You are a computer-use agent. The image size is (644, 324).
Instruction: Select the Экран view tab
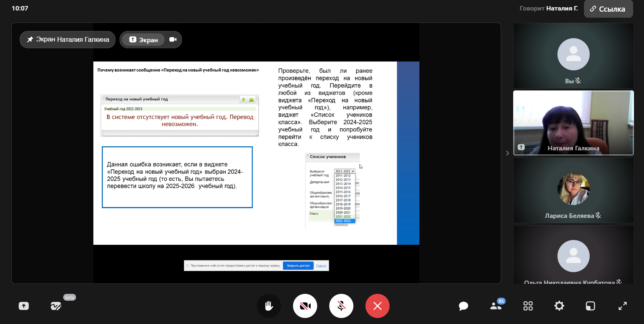[143, 40]
